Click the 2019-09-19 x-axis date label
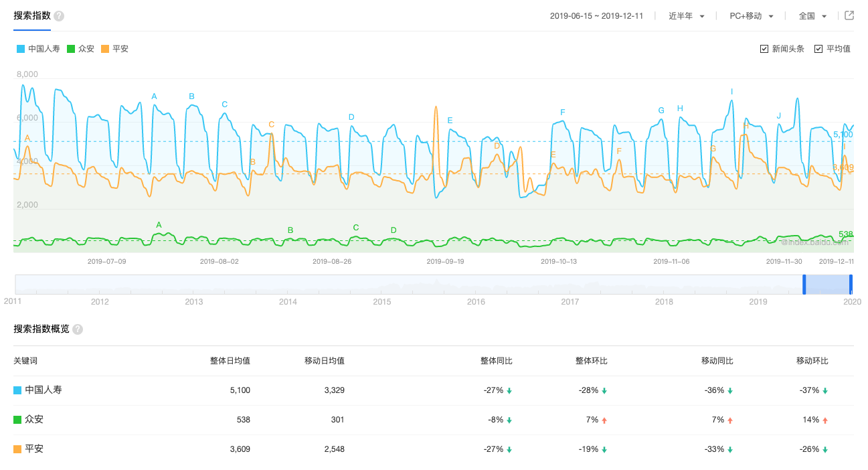This screenshot has width=868, height=470. click(x=445, y=262)
